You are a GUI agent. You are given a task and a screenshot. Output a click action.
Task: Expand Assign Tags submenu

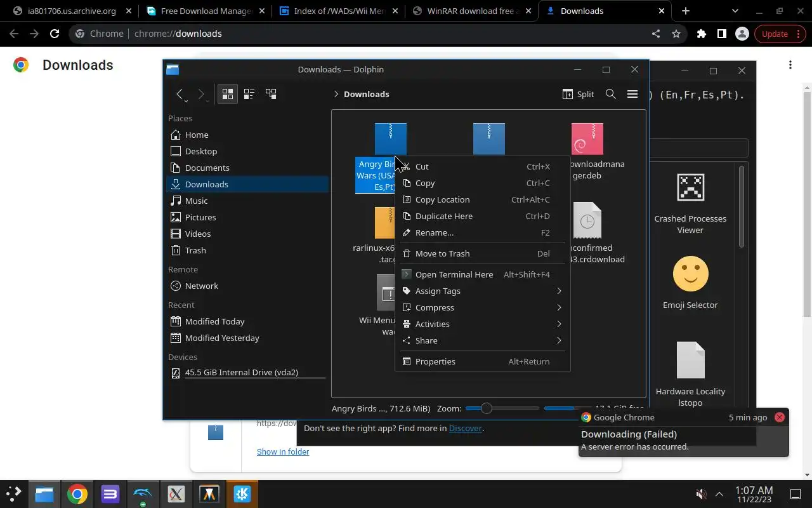pyautogui.click(x=482, y=291)
